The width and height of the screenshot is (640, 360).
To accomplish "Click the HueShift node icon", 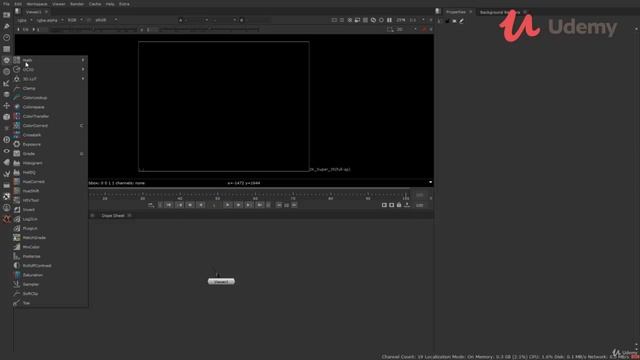I will (17, 191).
